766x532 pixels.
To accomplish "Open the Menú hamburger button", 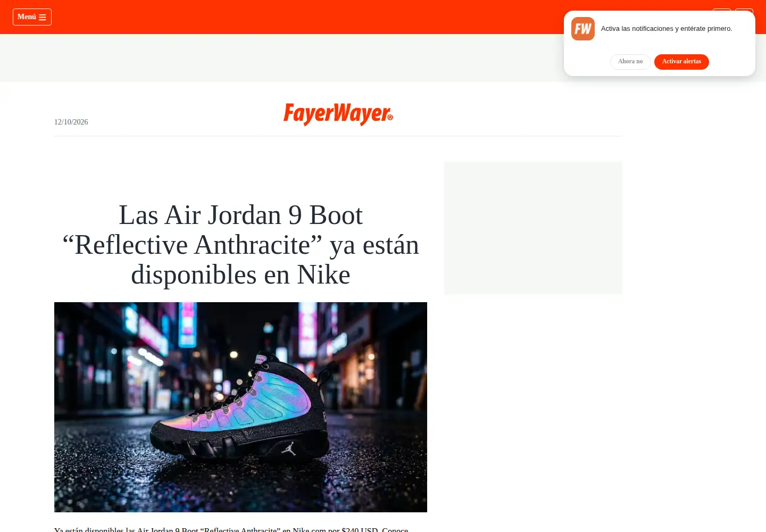I will 32,17.
